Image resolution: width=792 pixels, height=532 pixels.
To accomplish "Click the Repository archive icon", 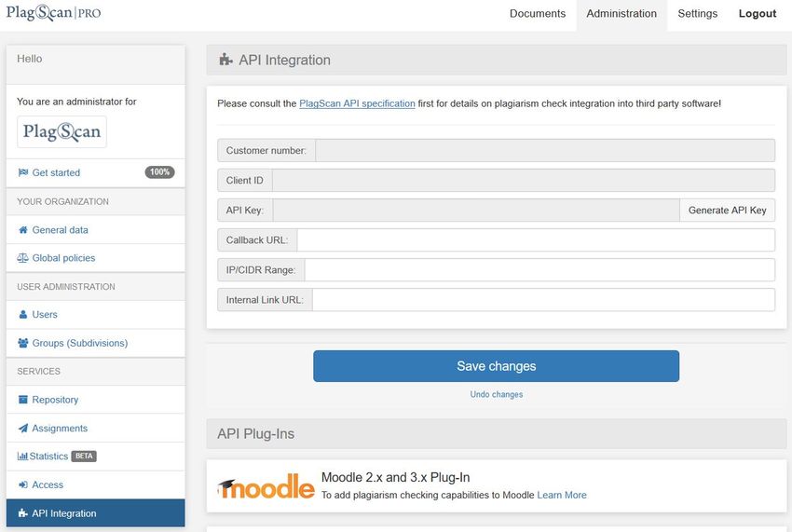I will click(22, 400).
